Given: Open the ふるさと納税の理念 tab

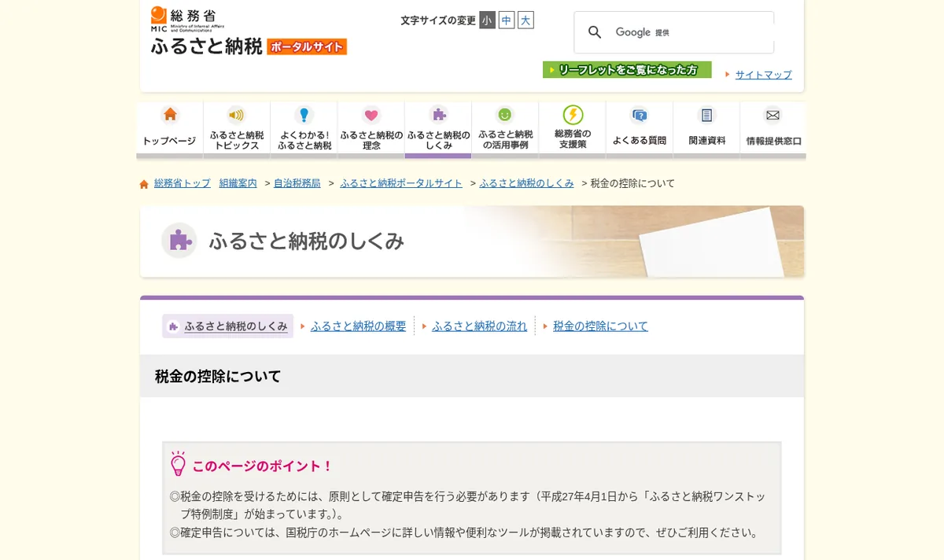Looking at the screenshot, I should 371,130.
